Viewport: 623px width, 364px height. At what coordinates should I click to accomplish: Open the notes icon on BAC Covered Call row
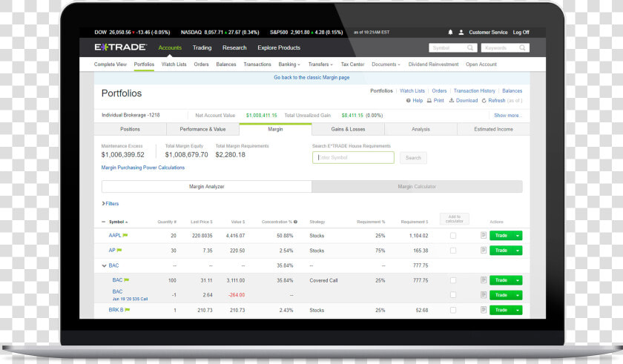[483, 279]
